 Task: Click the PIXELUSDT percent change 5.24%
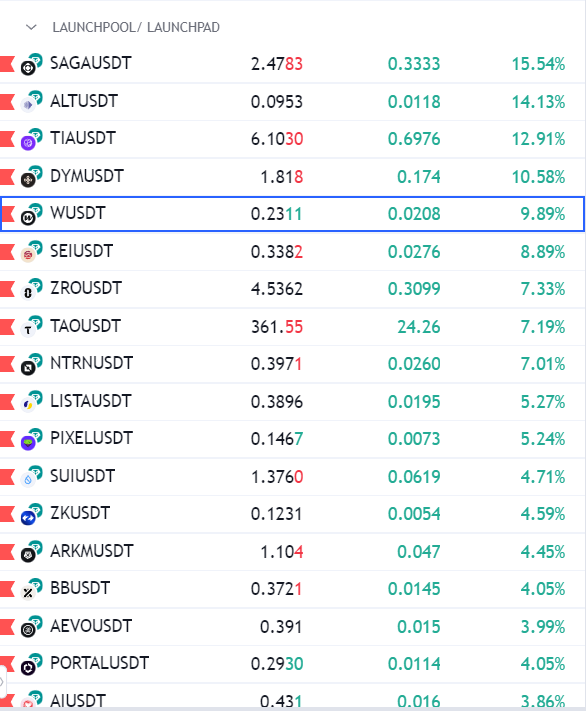tap(543, 439)
